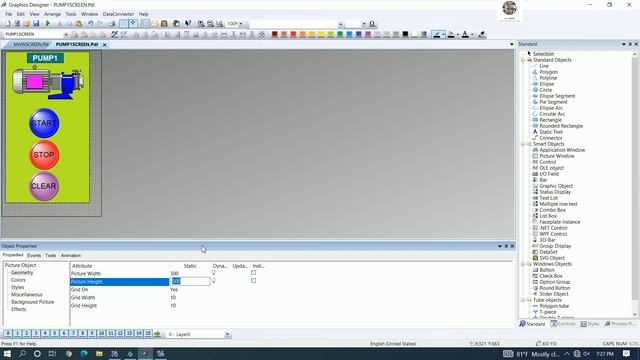Image resolution: width=640 pixels, height=360 pixels.
Task: Collapse the Smart Objects tree node
Action: pos(523,144)
